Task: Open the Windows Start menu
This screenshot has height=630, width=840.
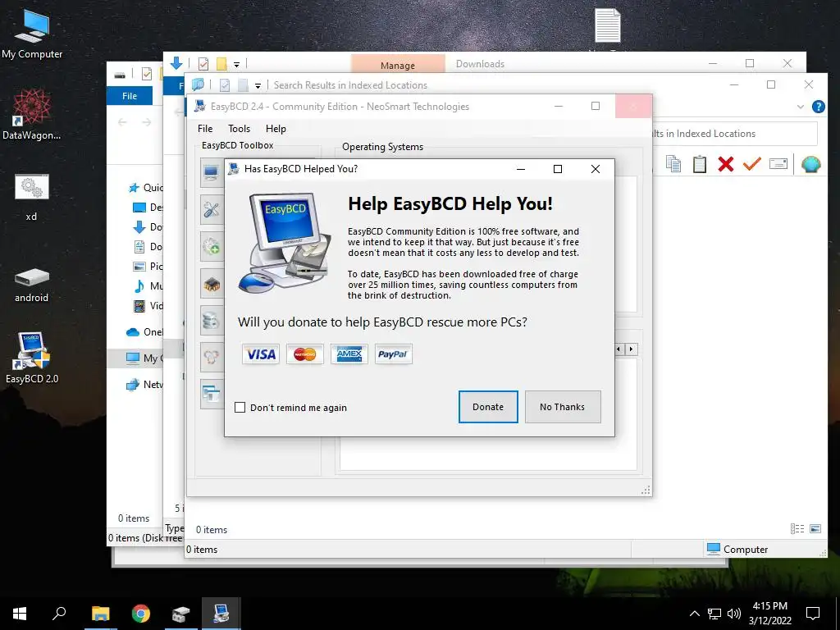Action: [x=20, y=614]
